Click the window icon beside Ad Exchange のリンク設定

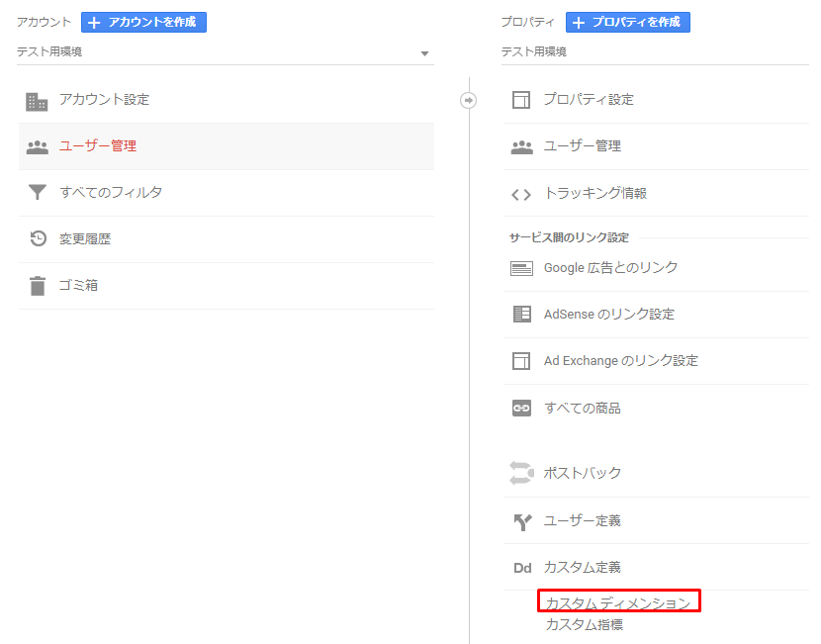click(x=521, y=361)
